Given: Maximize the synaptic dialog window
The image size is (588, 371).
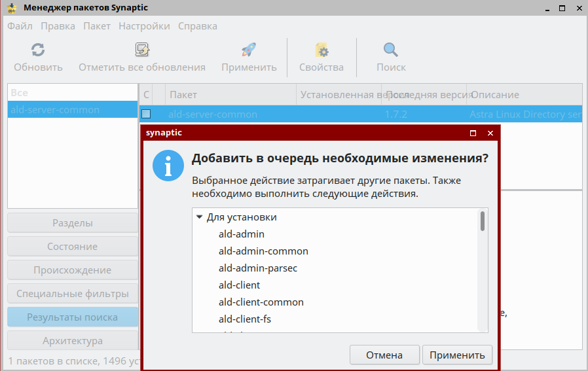Looking at the screenshot, I should click(x=473, y=133).
